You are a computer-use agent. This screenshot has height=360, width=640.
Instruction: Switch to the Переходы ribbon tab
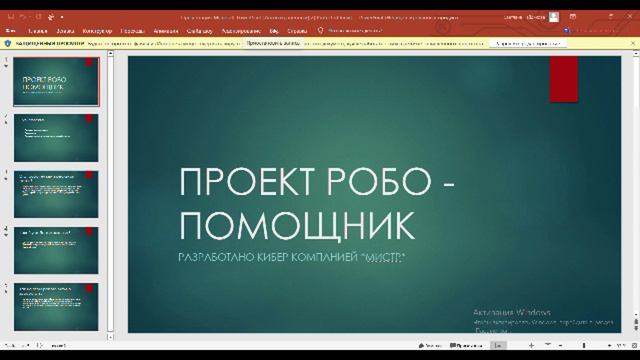click(133, 31)
